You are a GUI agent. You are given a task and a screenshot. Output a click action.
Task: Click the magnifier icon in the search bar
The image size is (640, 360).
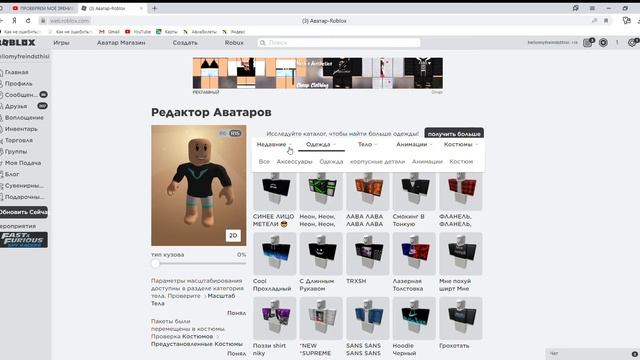(x=263, y=42)
